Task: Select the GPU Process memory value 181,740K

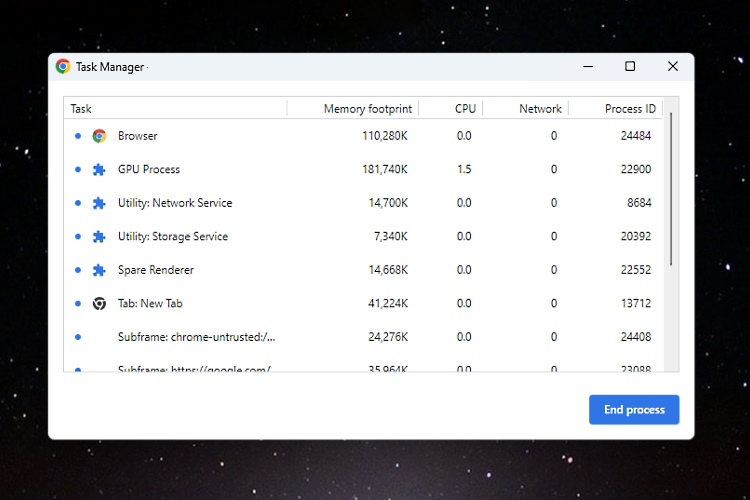Action: (x=385, y=169)
